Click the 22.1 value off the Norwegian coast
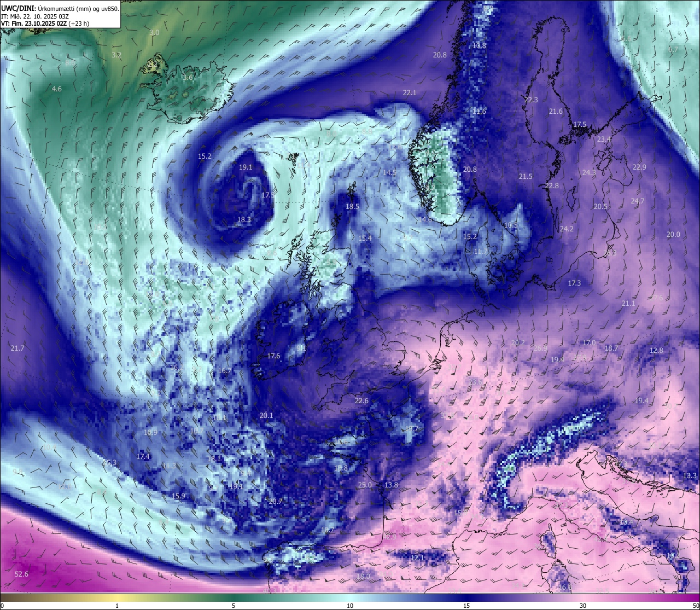 coord(410,93)
